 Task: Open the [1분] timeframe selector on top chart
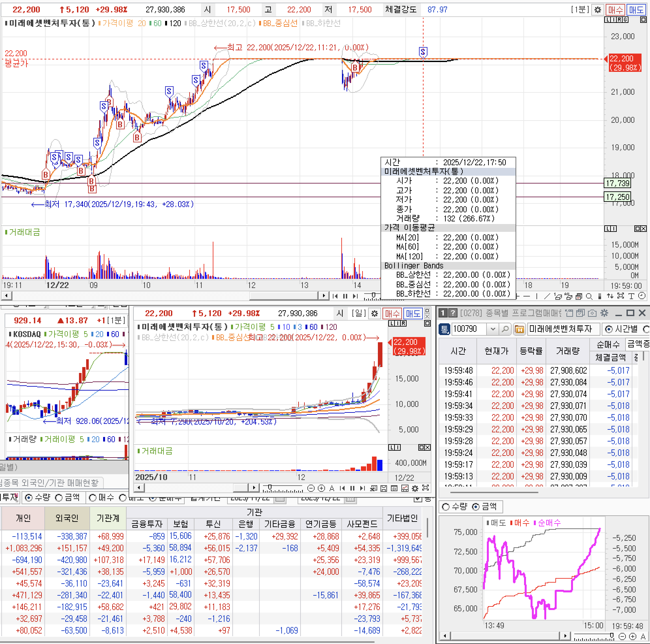(580, 10)
